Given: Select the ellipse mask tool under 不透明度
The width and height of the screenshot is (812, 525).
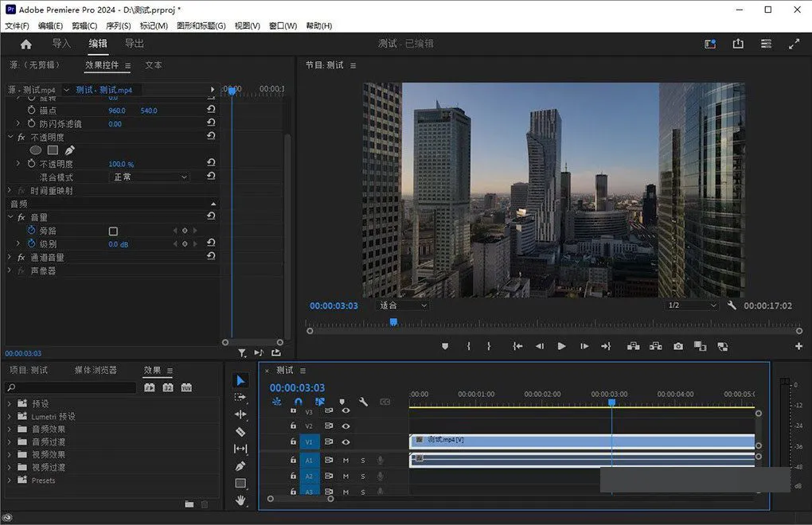Looking at the screenshot, I should coord(36,150).
